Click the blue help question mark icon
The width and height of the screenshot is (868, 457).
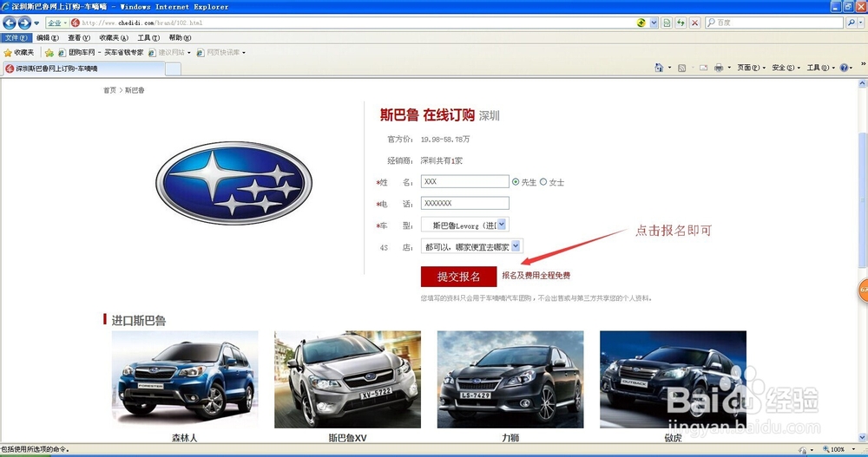click(845, 68)
